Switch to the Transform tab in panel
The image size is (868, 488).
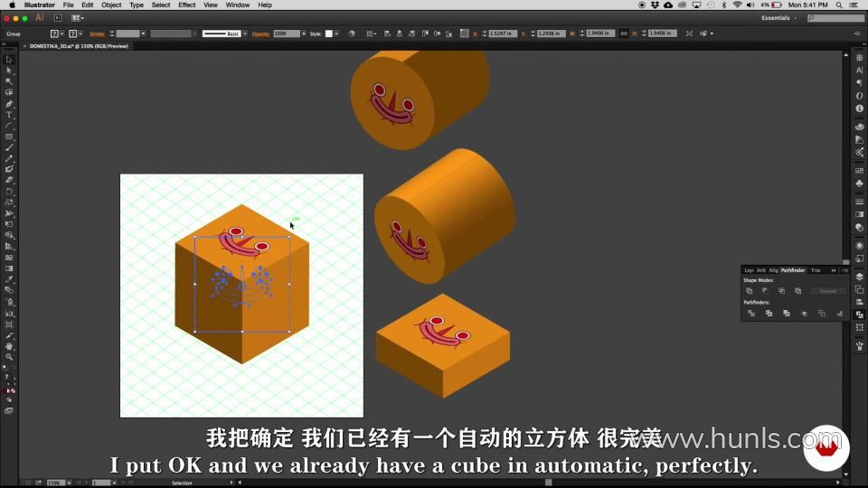[816, 270]
